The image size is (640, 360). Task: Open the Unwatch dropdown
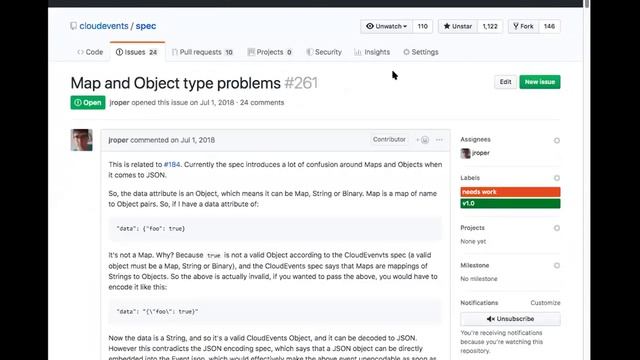386,26
